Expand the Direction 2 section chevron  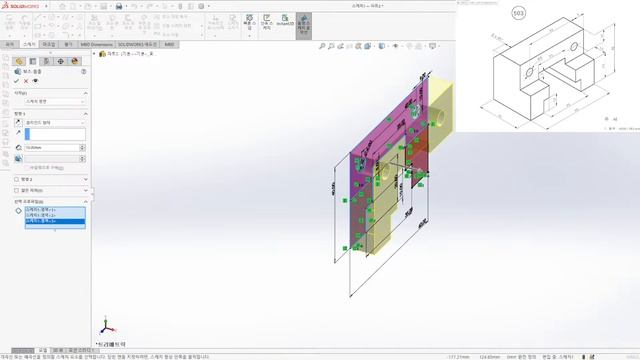click(86, 179)
